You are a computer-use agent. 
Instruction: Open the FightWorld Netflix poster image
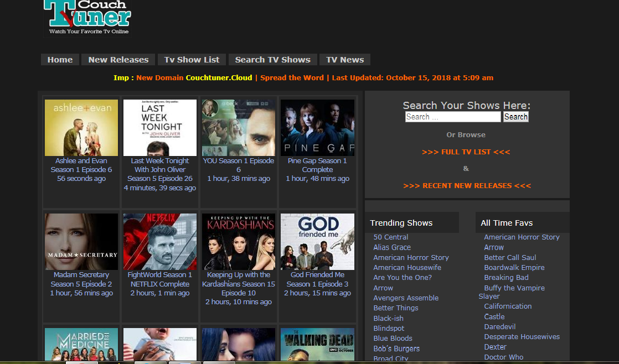point(160,242)
